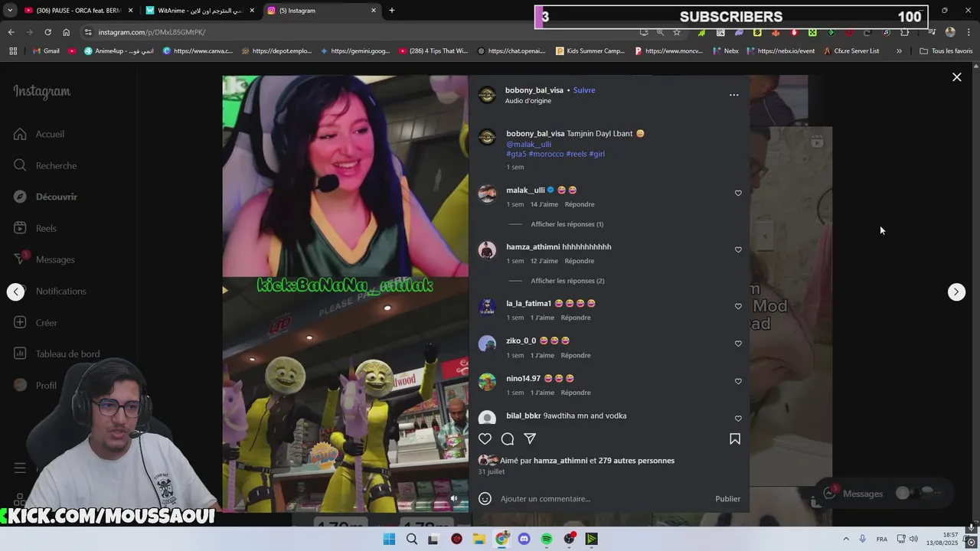Open the #reels hashtag
Viewport: 980px width, 551px height.
point(577,154)
